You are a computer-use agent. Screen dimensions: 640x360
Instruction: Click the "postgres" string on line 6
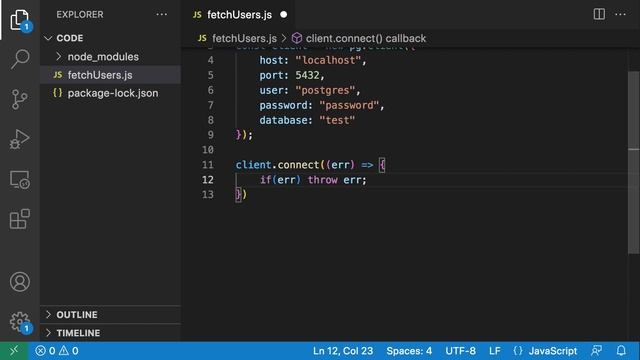click(x=325, y=90)
